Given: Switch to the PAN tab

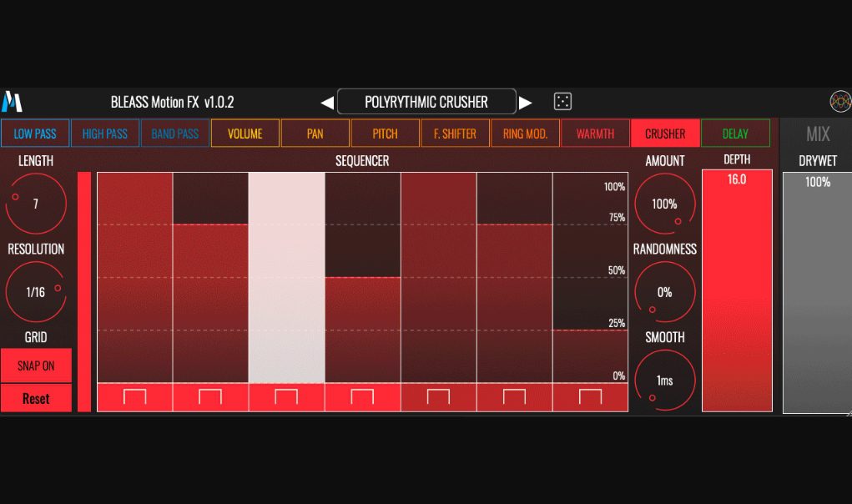Looking at the screenshot, I should tap(315, 134).
